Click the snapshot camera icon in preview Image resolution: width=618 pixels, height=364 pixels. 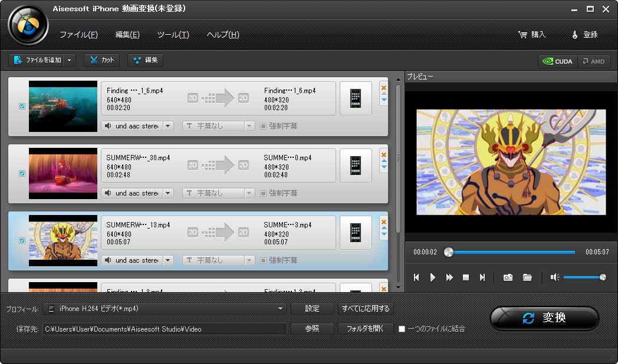[x=508, y=277]
